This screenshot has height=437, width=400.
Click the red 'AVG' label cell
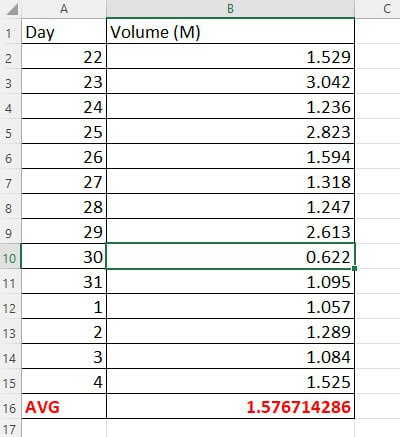click(x=64, y=406)
